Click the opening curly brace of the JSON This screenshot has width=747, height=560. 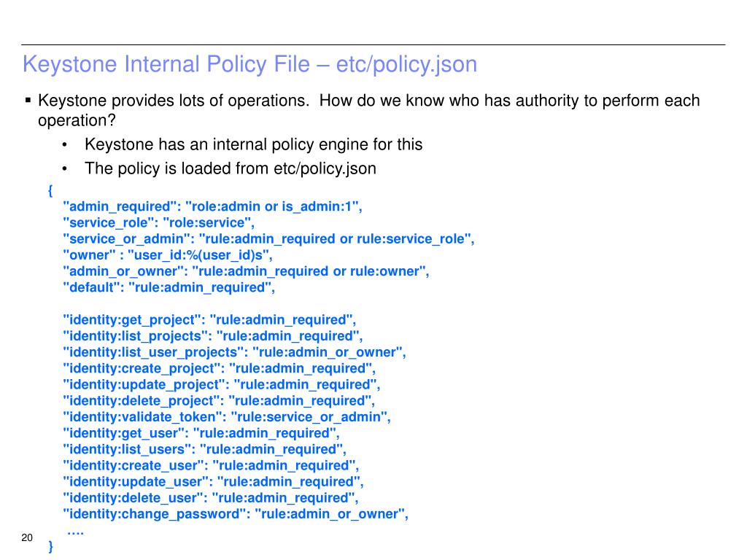pos(50,191)
